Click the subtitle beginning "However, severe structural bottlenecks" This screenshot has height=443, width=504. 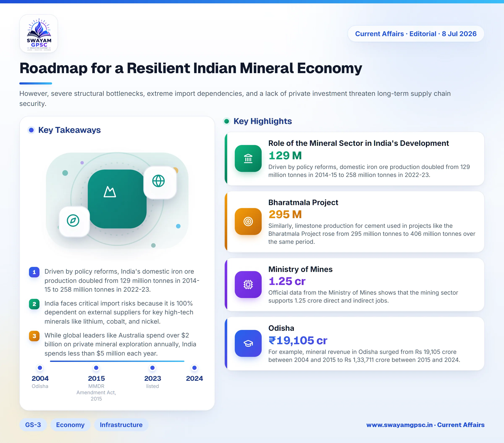tap(235, 99)
